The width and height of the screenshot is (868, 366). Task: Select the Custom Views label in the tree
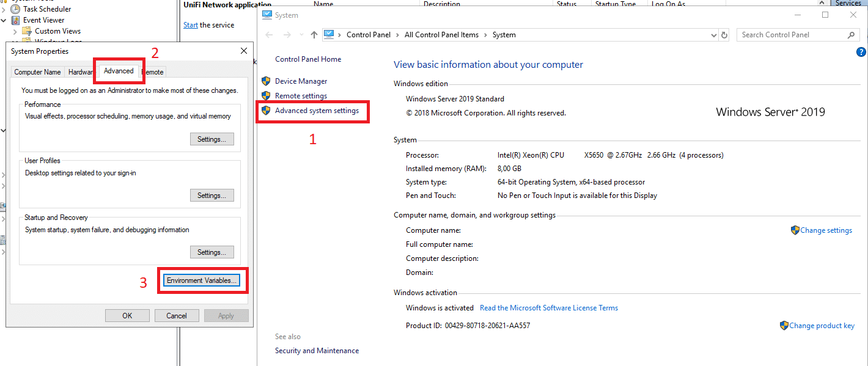pyautogui.click(x=58, y=31)
